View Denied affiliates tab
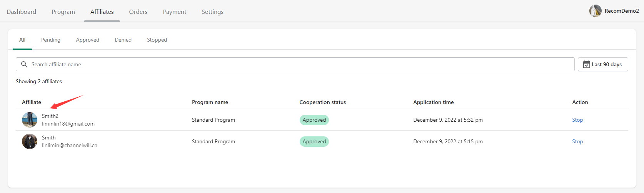The width and height of the screenshot is (644, 193). (x=123, y=40)
